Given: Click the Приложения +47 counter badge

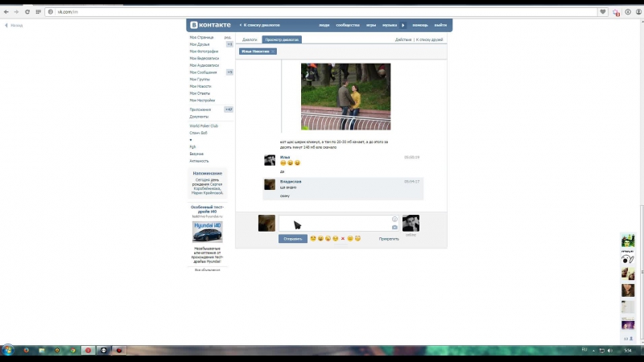Looking at the screenshot, I should [229, 109].
